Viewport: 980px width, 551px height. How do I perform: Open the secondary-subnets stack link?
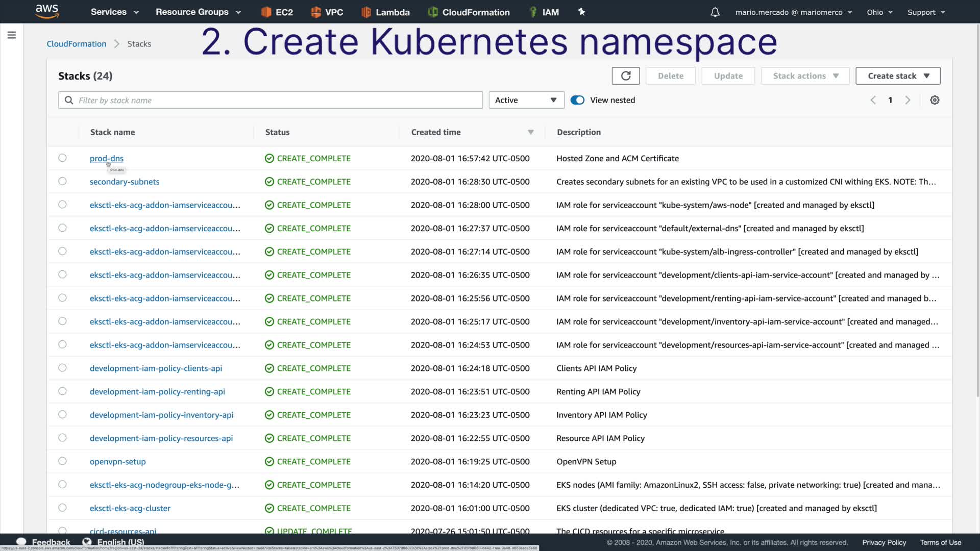click(125, 182)
